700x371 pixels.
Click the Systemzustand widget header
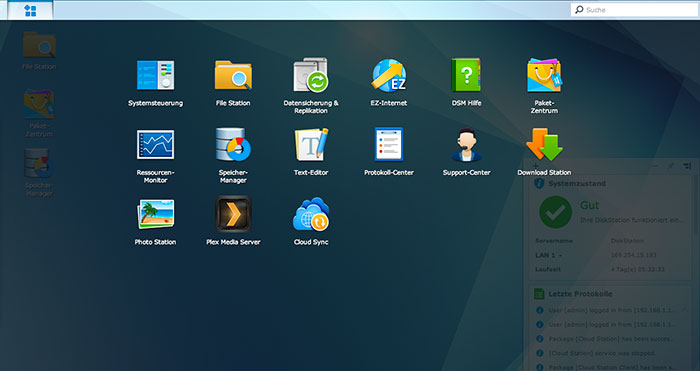(x=577, y=183)
